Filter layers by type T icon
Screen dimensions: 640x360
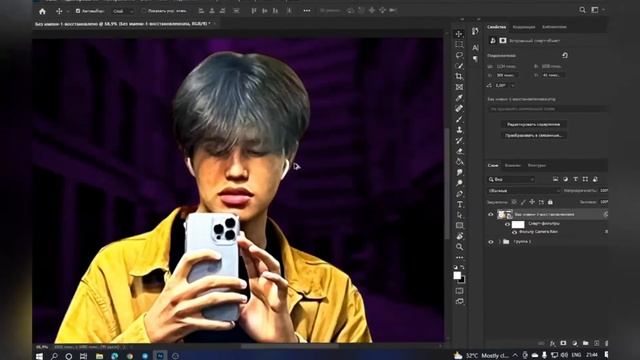pos(576,179)
